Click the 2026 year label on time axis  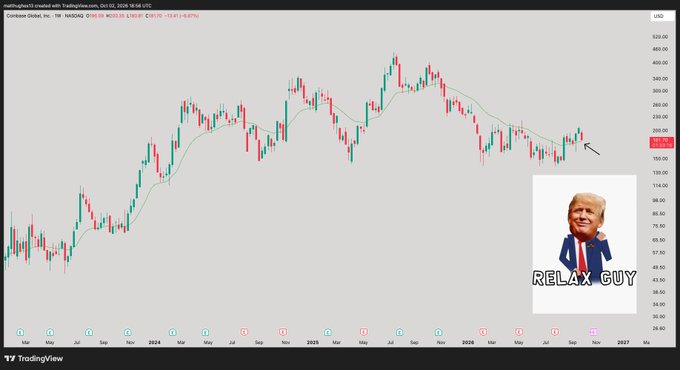pyautogui.click(x=468, y=343)
